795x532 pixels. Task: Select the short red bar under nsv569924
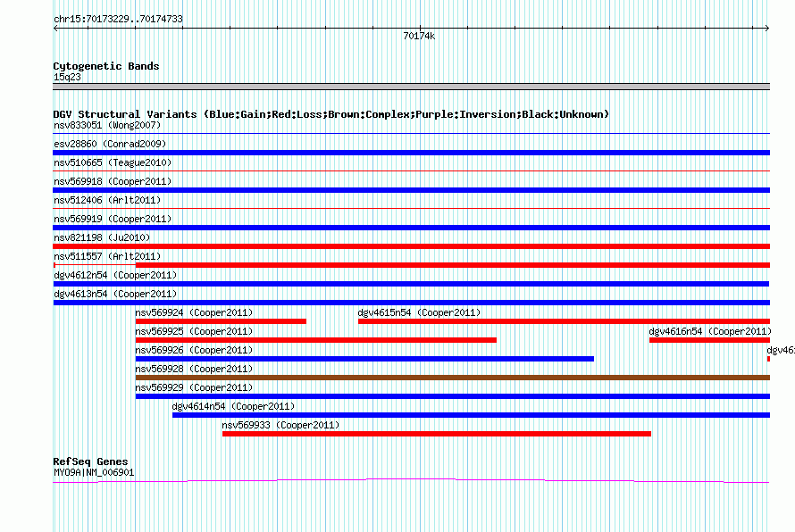pyautogui.click(x=221, y=321)
